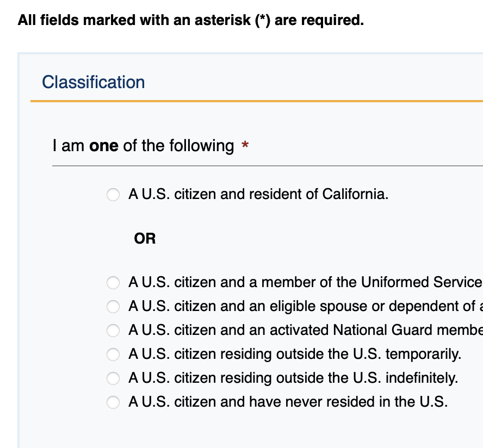
Task: Select the eligible spouse or dependent radio button
Action: (x=113, y=307)
